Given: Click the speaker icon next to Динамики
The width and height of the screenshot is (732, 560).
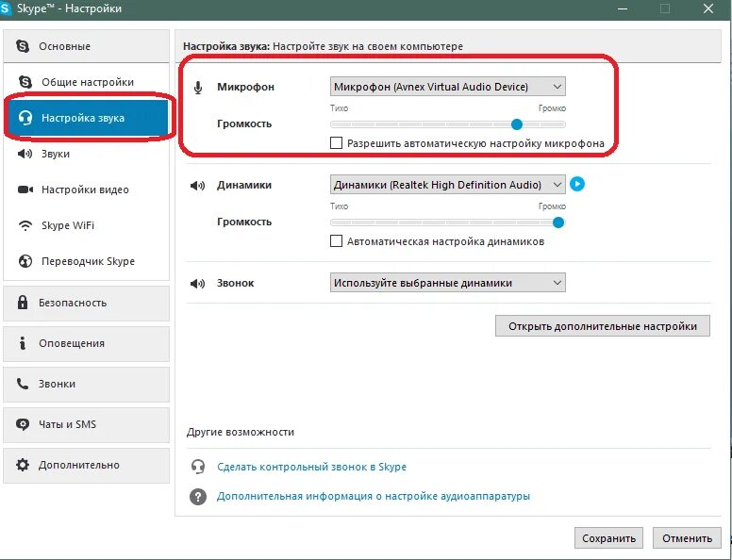Looking at the screenshot, I should coord(197,186).
